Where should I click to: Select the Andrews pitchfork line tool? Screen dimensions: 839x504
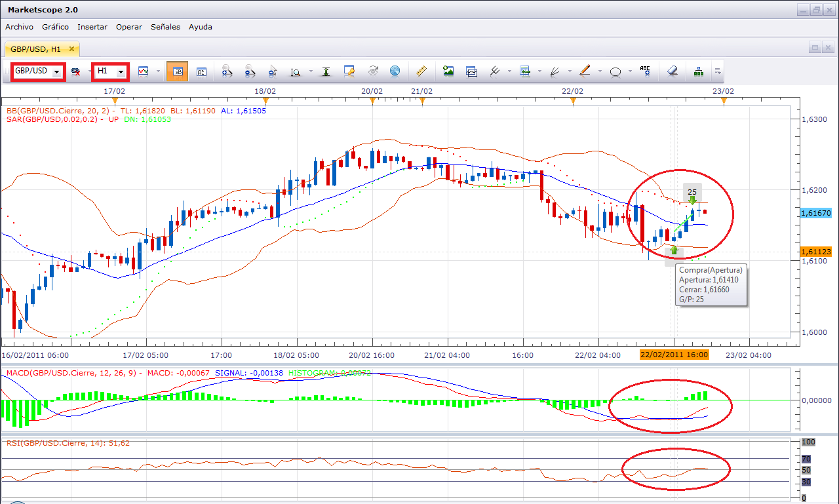click(495, 71)
